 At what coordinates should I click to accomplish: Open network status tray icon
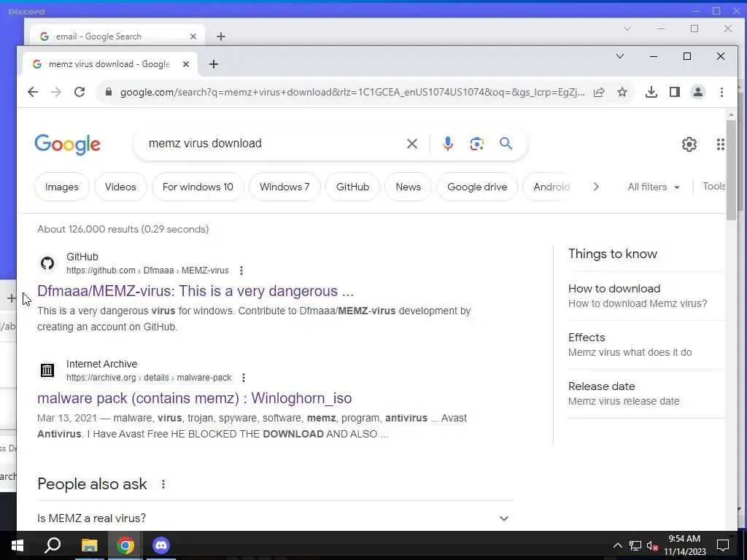coord(635,545)
